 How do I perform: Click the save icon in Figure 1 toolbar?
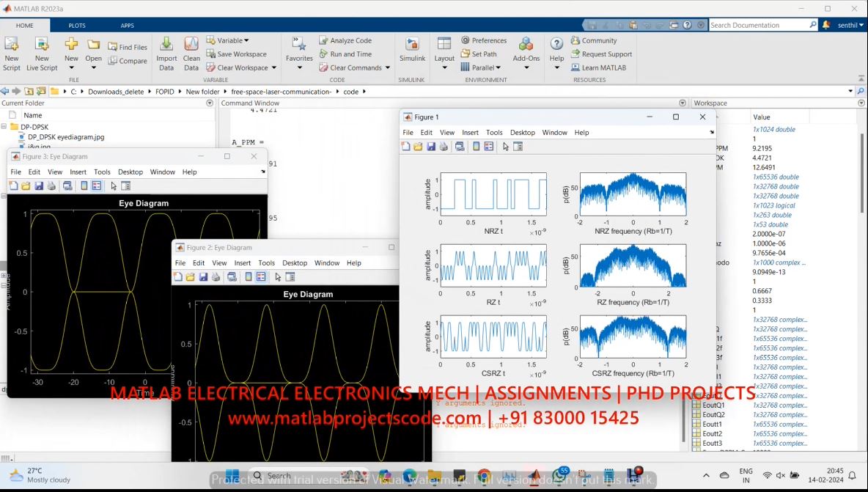click(x=430, y=147)
